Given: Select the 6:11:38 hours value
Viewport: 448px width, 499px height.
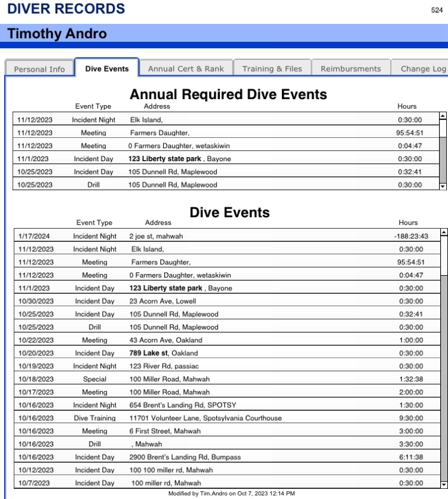Looking at the screenshot, I should point(411,457).
